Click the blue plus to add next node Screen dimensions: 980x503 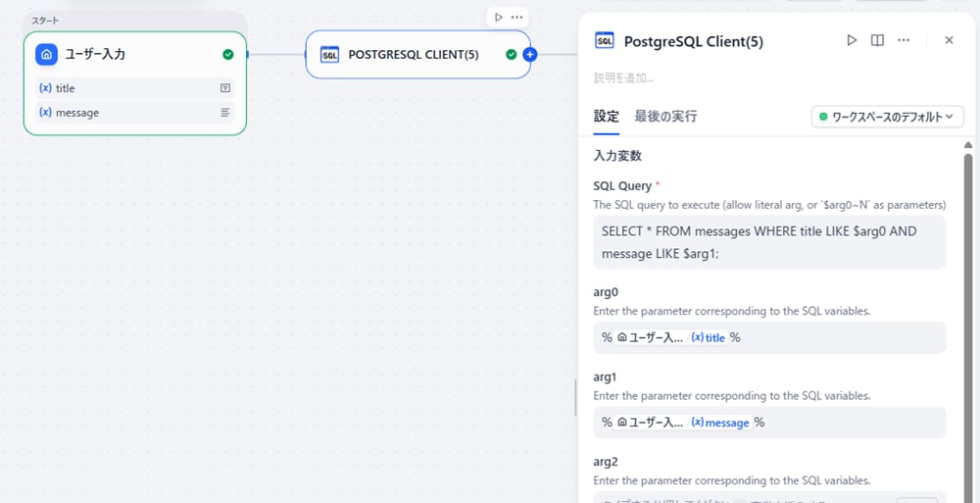(x=530, y=54)
